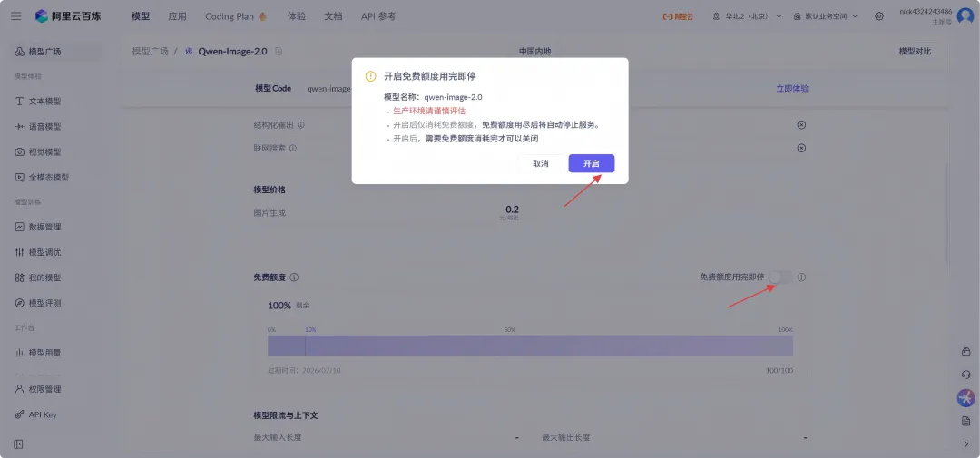Click the Qwen-Image-2.0 breadcrumb title
Viewport: 980px width, 458px height.
pyautogui.click(x=232, y=51)
